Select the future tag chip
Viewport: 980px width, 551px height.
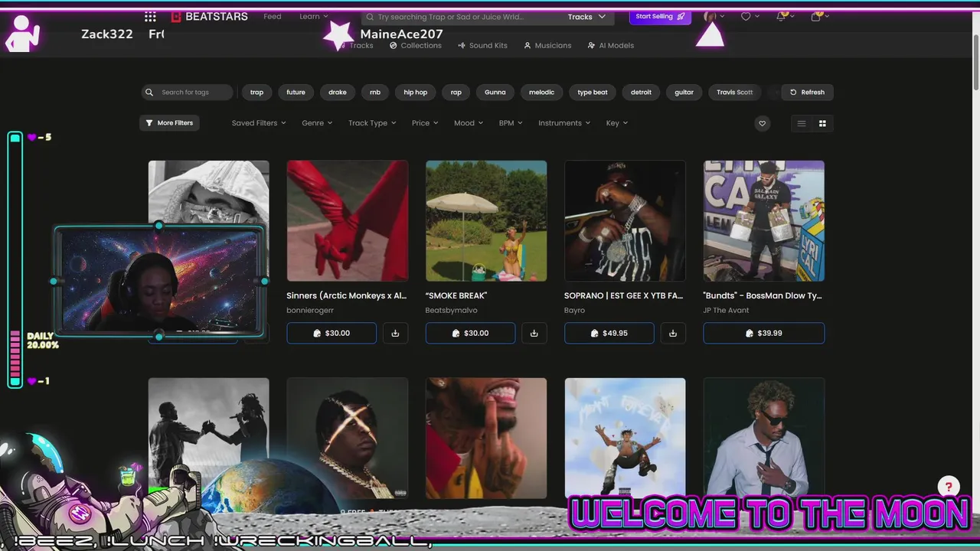296,93
